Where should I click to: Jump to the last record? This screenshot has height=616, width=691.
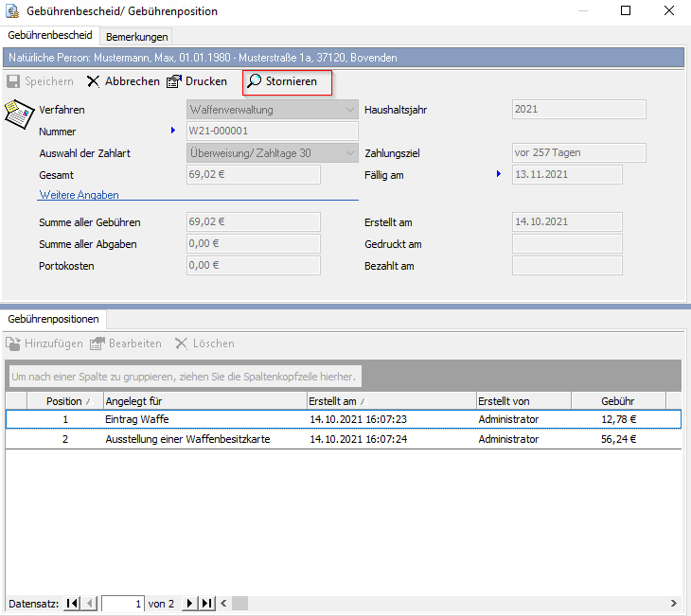207,603
